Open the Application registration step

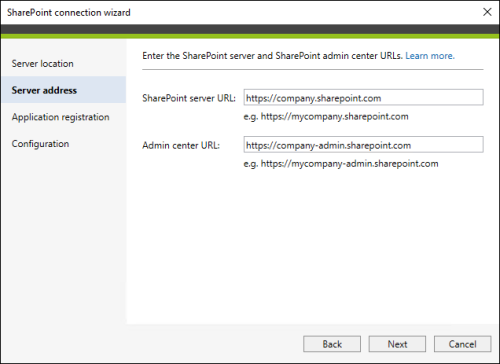click(60, 117)
